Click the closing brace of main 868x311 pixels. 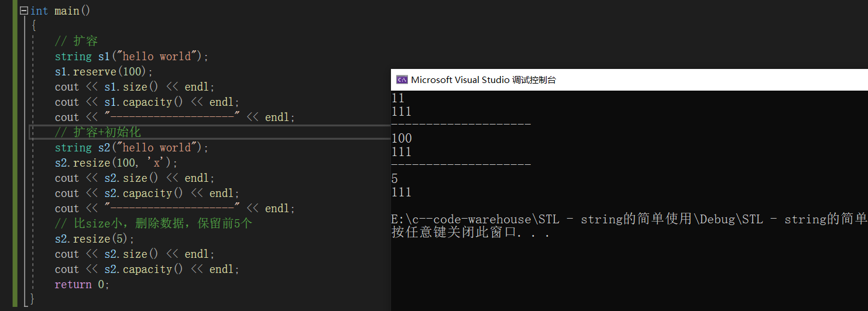click(x=32, y=299)
